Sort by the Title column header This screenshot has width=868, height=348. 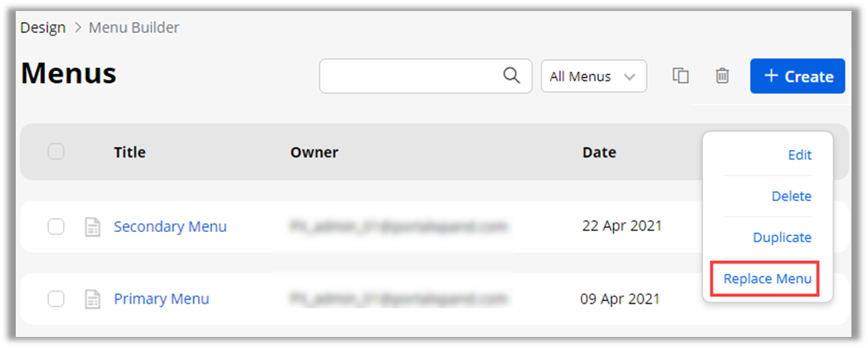(129, 152)
